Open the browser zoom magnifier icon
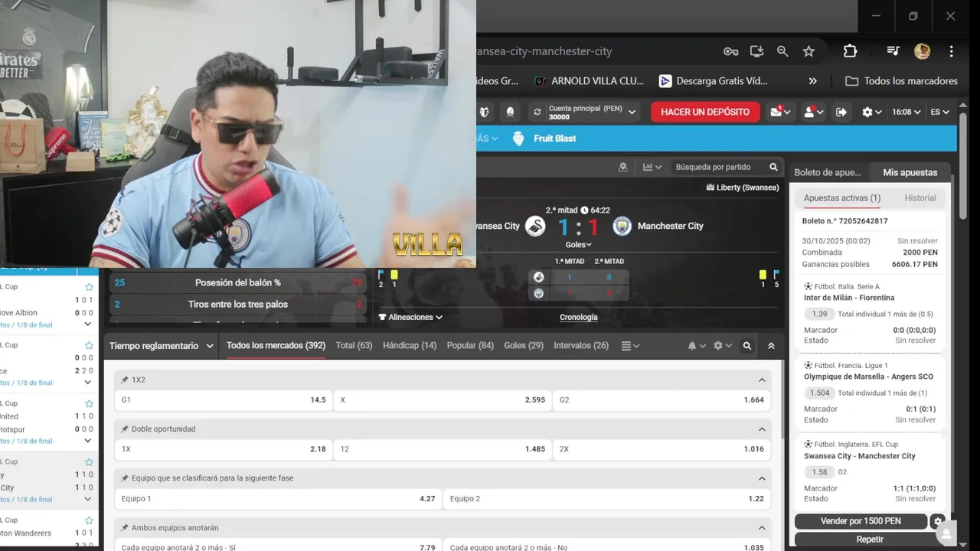 782,51
